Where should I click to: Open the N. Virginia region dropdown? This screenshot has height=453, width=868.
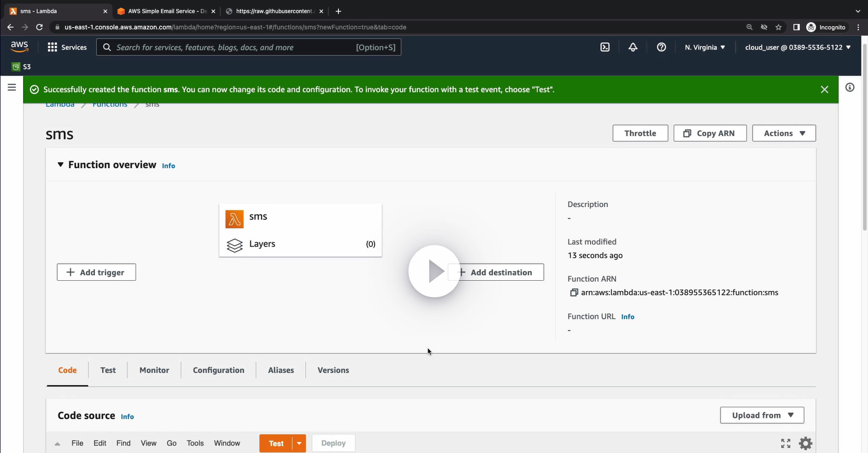point(705,47)
